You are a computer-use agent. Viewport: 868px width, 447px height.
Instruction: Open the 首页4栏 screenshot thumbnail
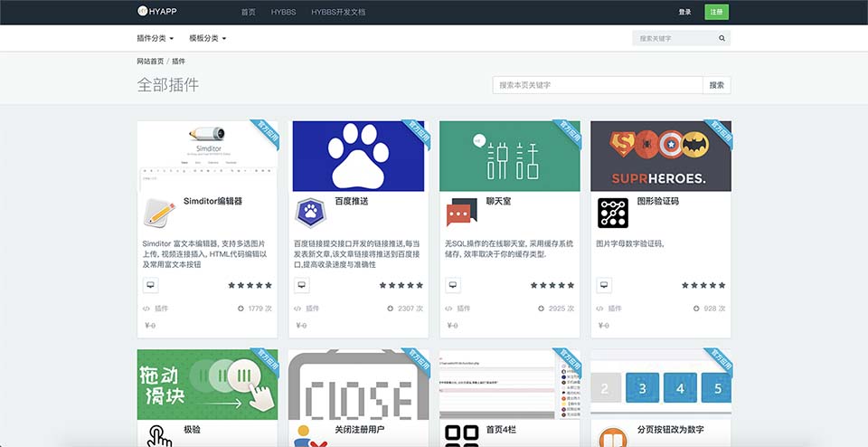click(x=509, y=385)
